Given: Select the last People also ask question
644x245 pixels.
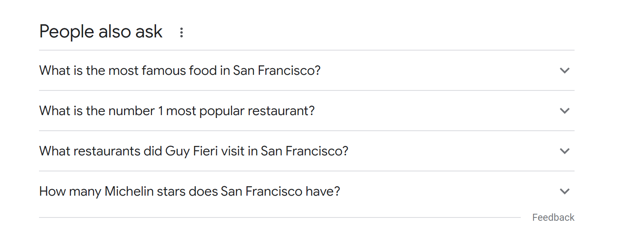Looking at the screenshot, I should (189, 192).
